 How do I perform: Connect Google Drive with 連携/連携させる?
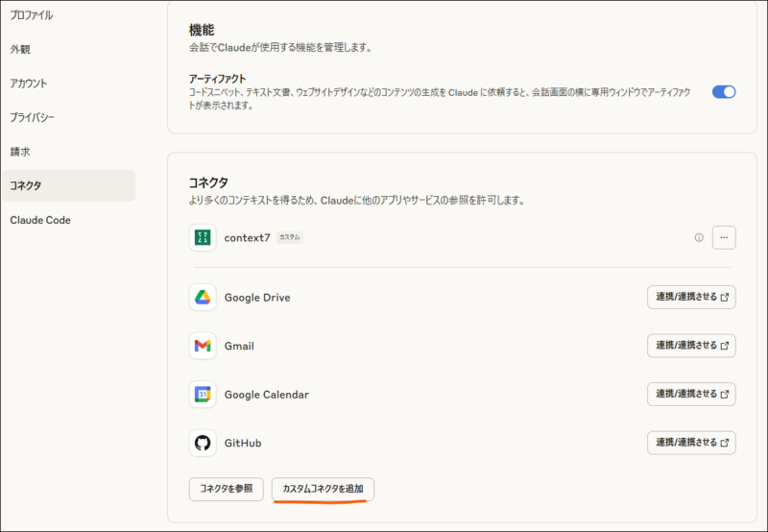[691, 297]
